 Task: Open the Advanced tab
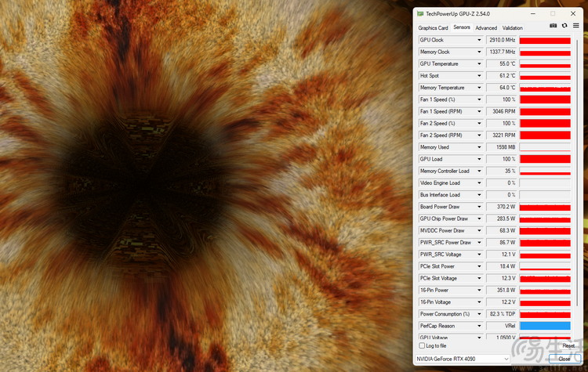tap(486, 27)
